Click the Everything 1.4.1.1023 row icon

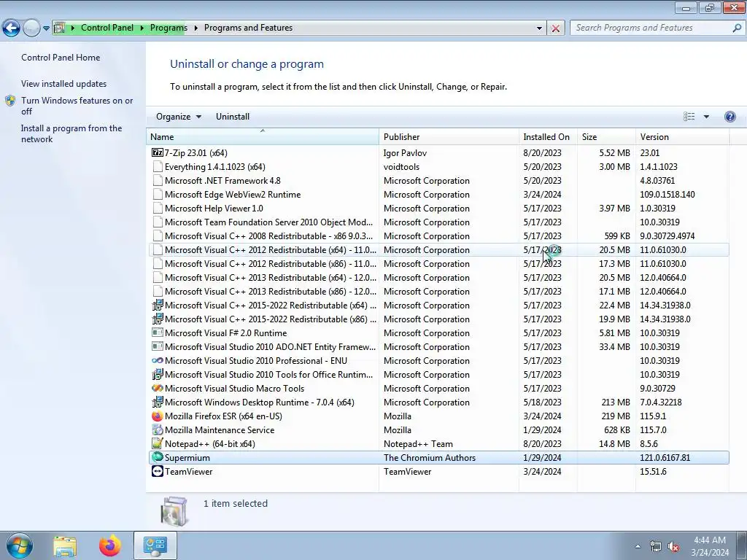point(158,166)
